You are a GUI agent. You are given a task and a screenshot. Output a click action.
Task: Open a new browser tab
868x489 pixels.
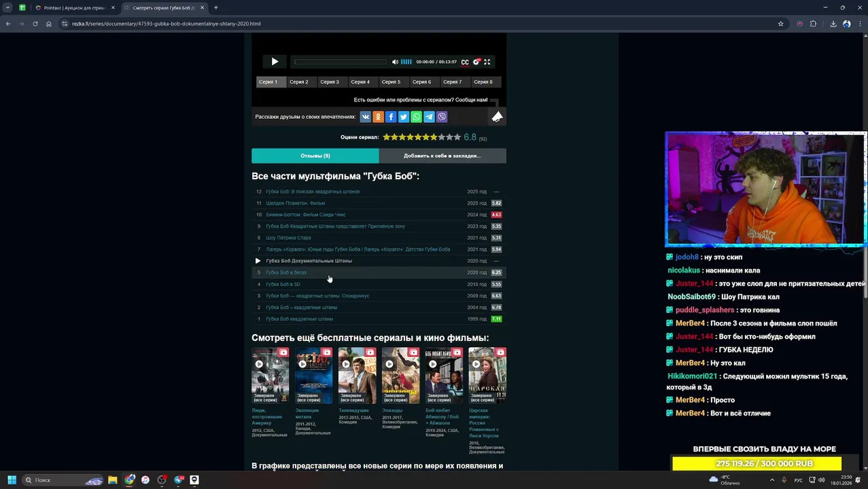point(215,7)
